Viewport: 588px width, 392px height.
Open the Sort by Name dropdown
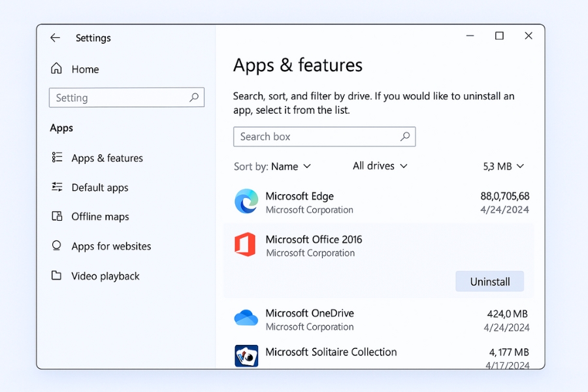291,167
